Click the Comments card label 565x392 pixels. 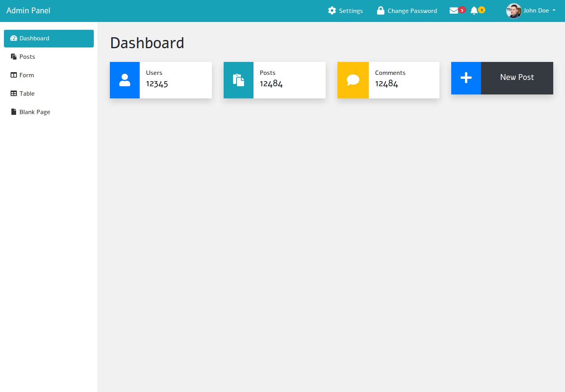click(390, 73)
